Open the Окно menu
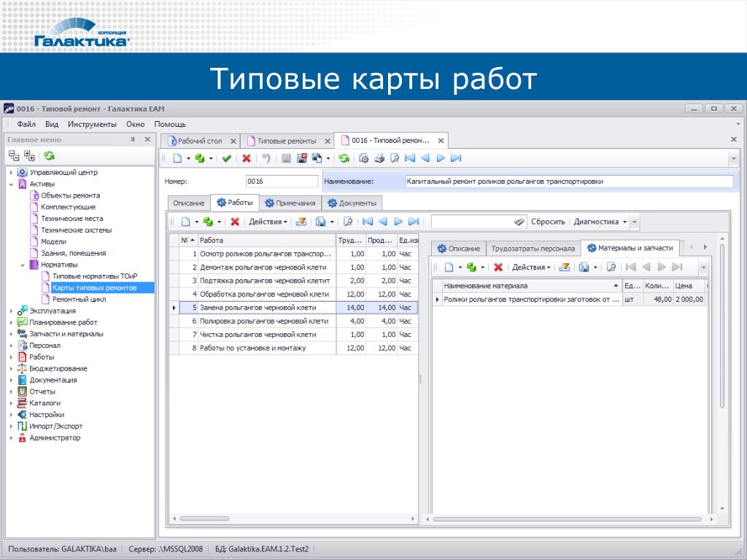The width and height of the screenshot is (747, 560). 135,124
